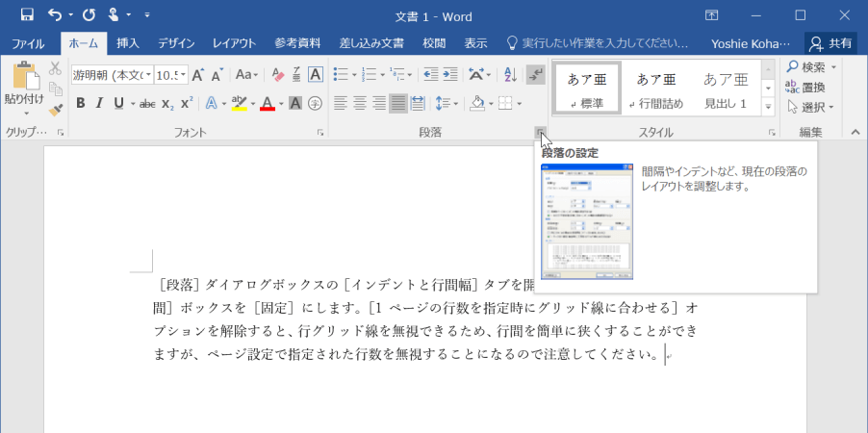Open the 挿入 ribbon tab

(128, 43)
